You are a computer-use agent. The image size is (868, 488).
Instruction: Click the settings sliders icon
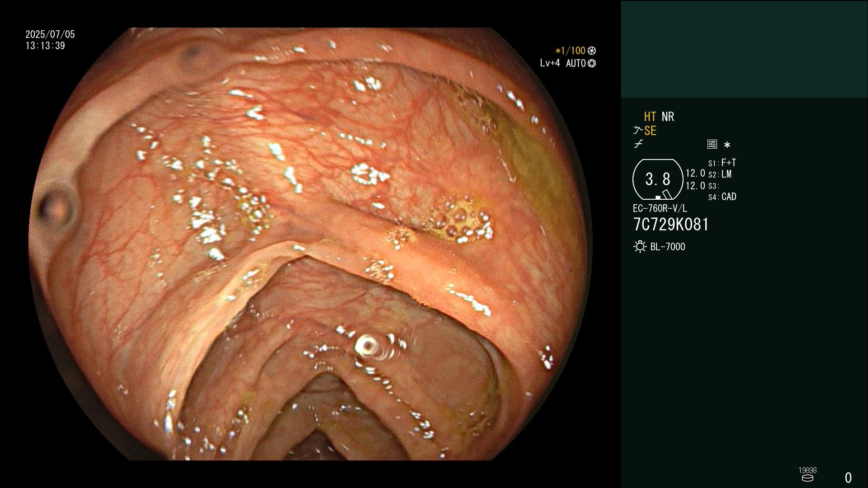712,144
